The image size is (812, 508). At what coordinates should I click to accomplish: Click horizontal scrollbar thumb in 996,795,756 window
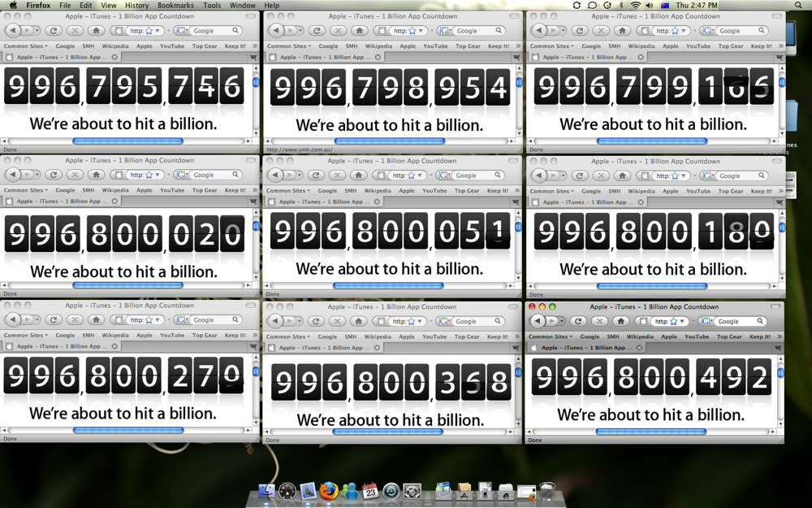128,141
